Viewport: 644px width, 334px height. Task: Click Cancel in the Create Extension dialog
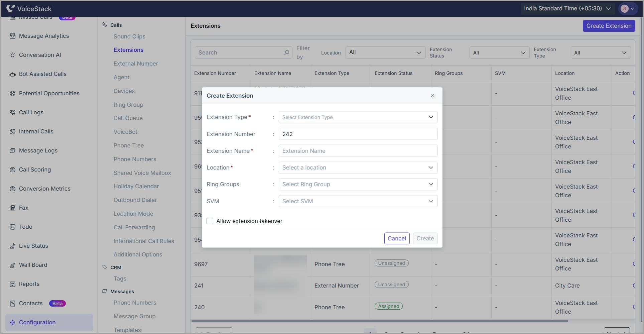point(397,238)
